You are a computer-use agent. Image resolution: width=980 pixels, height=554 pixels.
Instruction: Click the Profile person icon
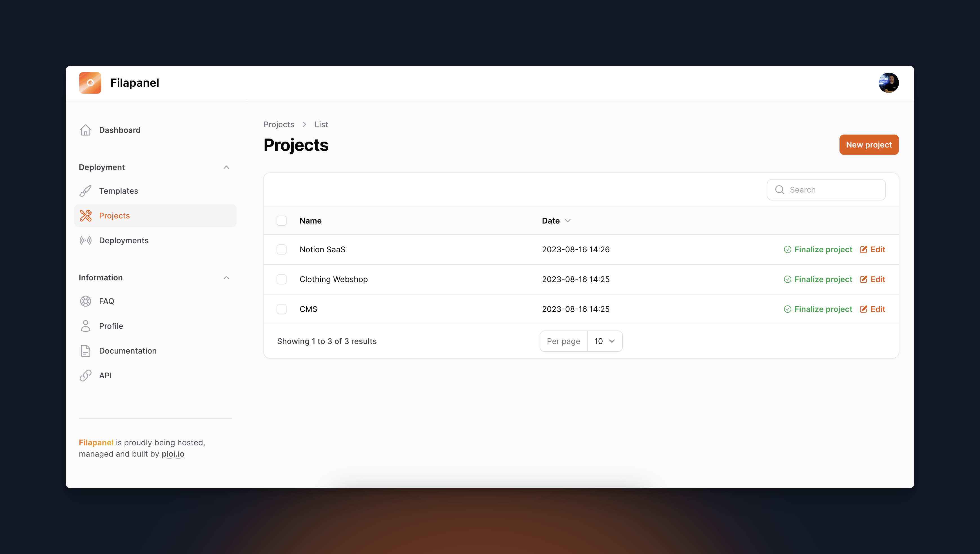coord(85,326)
